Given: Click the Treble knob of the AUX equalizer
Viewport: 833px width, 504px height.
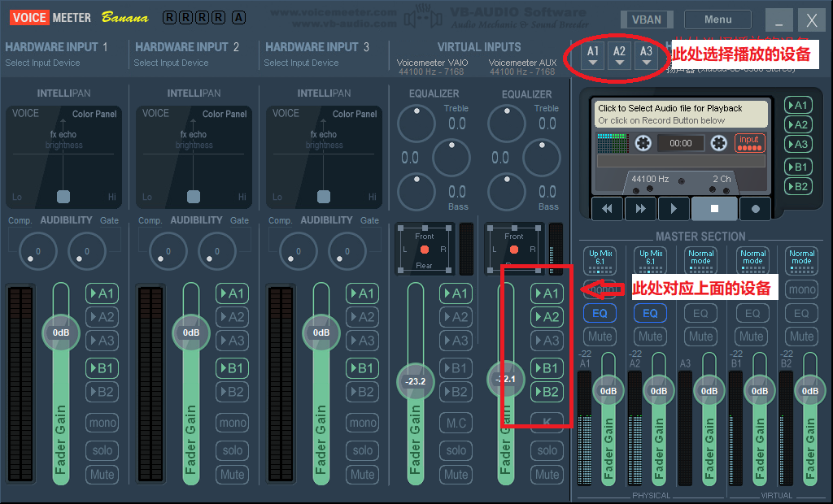Looking at the screenshot, I should point(507,124).
